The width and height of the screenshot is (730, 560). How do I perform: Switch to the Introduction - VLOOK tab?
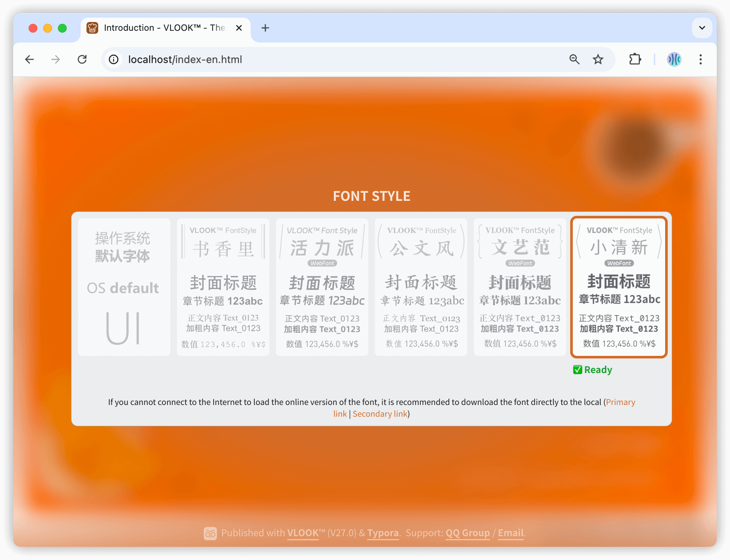click(166, 28)
